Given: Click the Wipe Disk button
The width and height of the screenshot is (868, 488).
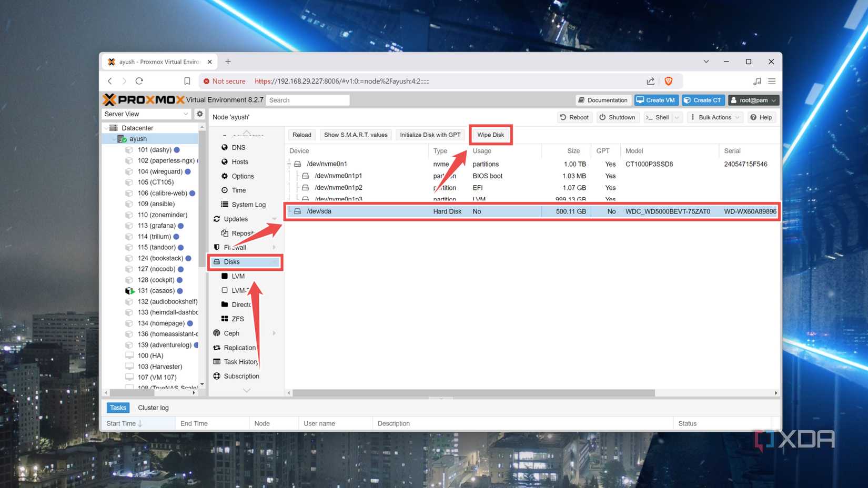Looking at the screenshot, I should [490, 135].
